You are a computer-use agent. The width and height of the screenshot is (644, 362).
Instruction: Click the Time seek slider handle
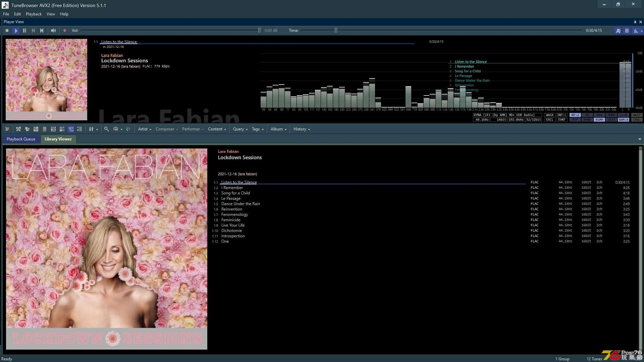pos(336,31)
